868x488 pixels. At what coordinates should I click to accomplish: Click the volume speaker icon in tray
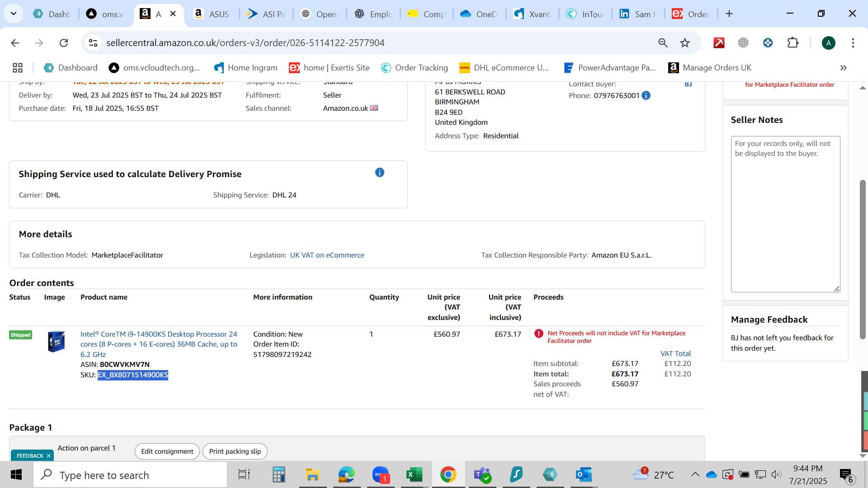(776, 474)
